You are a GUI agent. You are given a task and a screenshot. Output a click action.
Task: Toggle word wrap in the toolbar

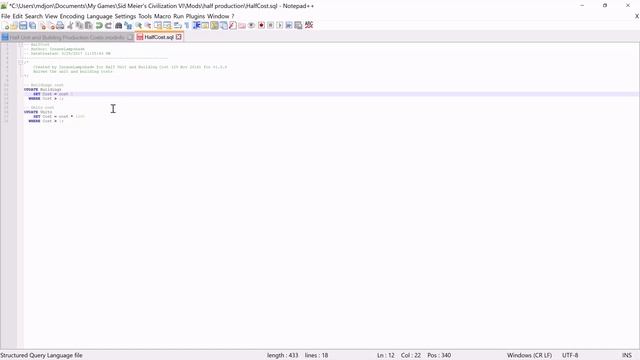coord(177,25)
